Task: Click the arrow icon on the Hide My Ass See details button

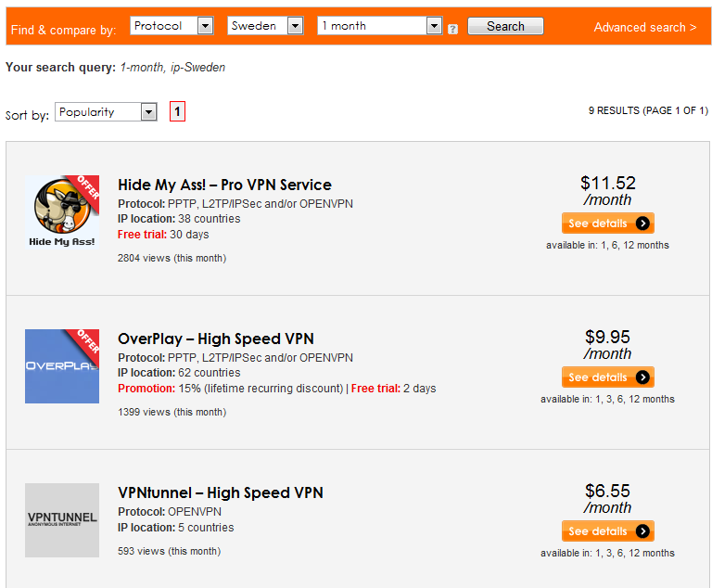Action: pos(642,224)
